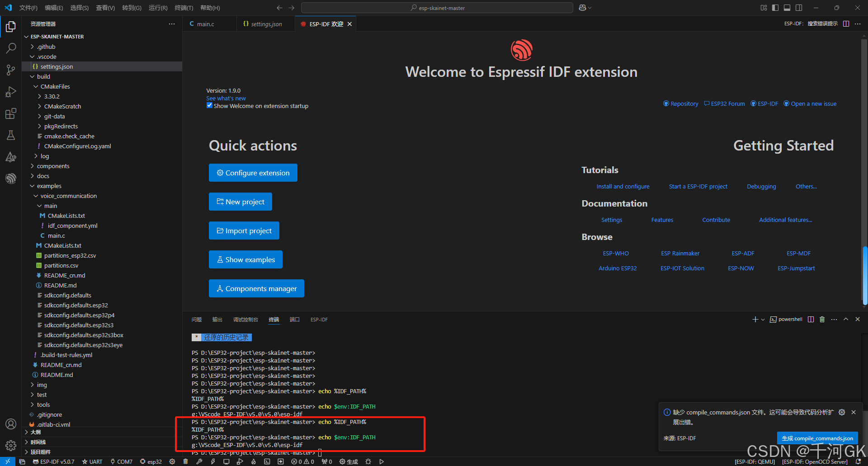Collapse the voice_communication folder
Viewport: 868px width, 466px height.
pyautogui.click(x=102, y=196)
